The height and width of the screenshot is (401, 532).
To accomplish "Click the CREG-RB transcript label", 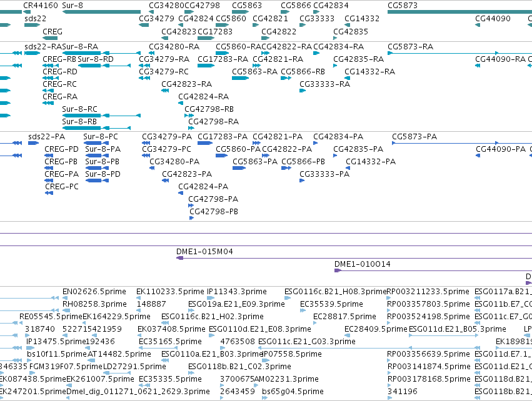I will tap(59, 59).
